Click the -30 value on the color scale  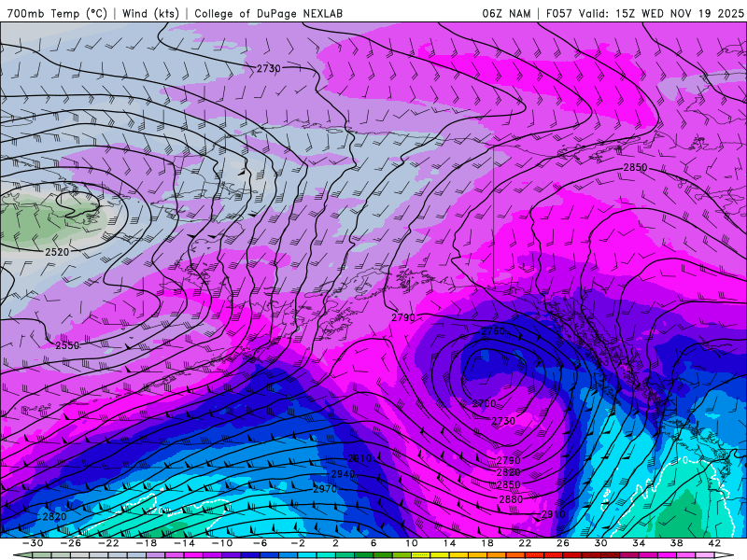point(33,543)
